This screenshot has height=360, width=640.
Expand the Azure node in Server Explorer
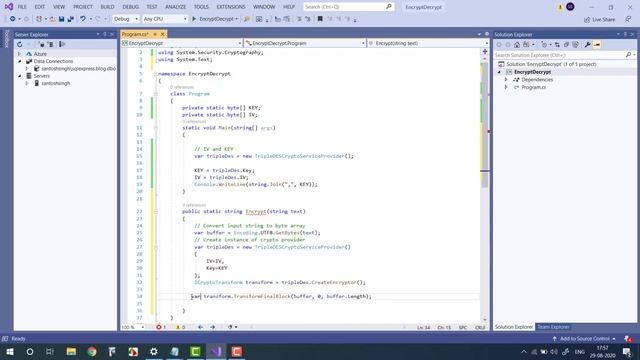(19, 54)
